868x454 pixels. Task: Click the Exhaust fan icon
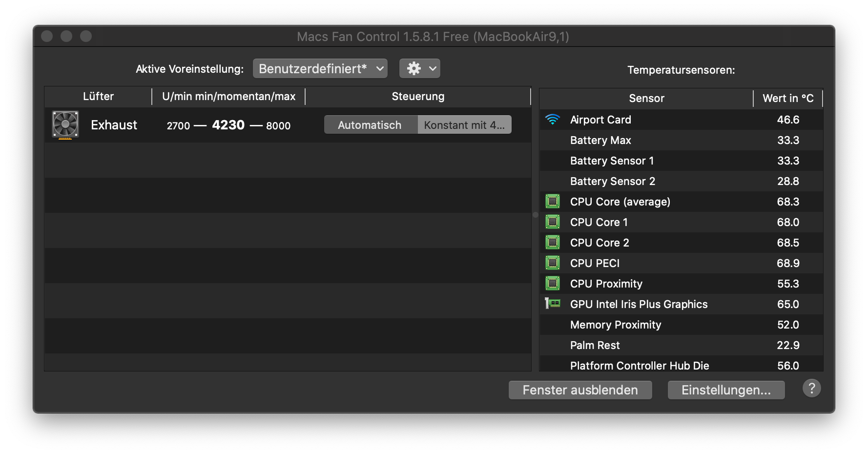[x=65, y=125]
